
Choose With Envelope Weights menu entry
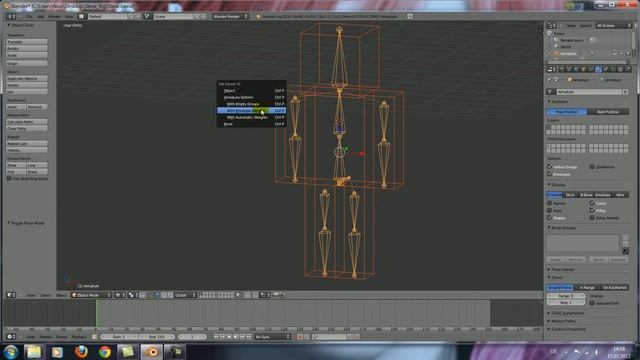coord(251,111)
